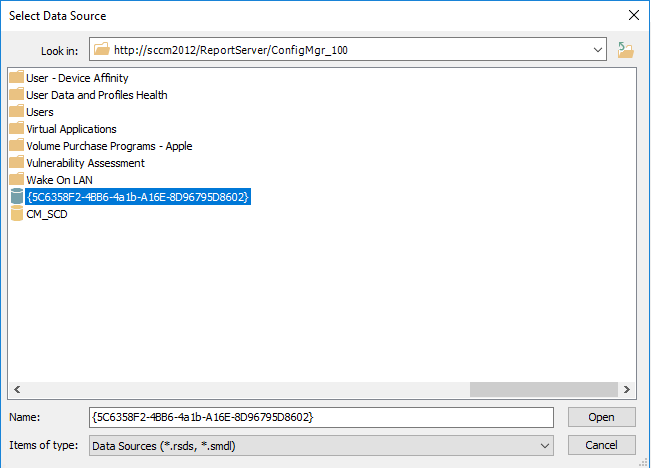The image size is (651, 468).
Task: Select the CM_SCD data source name
Action: 47,214
